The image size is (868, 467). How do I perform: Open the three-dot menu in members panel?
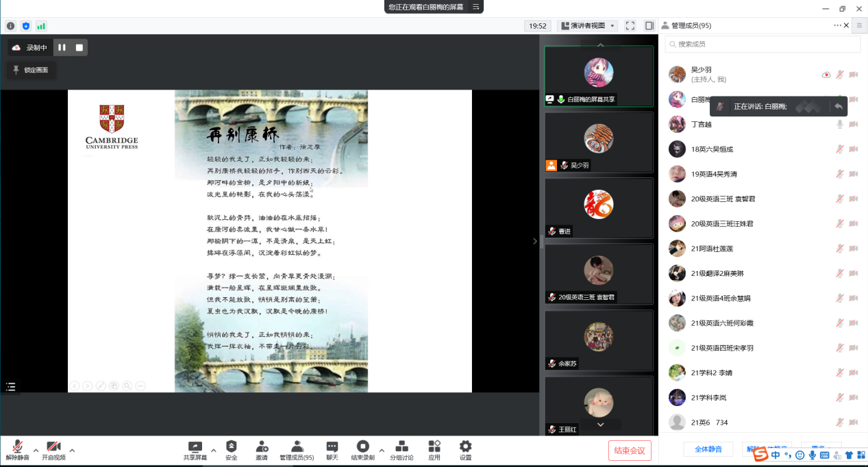click(837, 25)
